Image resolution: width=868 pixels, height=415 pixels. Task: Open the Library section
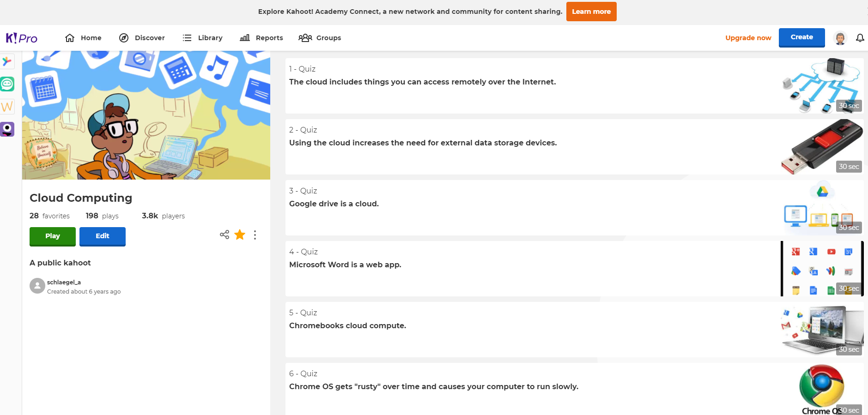coord(202,38)
